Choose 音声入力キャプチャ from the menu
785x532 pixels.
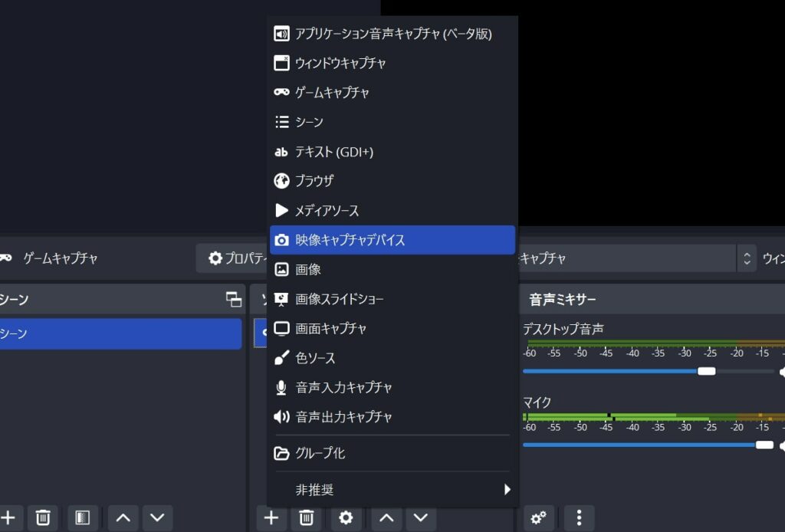392,388
